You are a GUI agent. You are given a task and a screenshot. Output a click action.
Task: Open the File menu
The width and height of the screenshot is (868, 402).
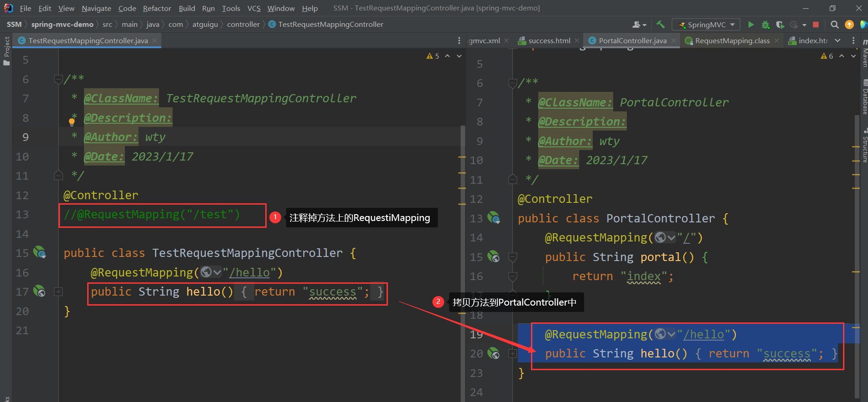(25, 8)
